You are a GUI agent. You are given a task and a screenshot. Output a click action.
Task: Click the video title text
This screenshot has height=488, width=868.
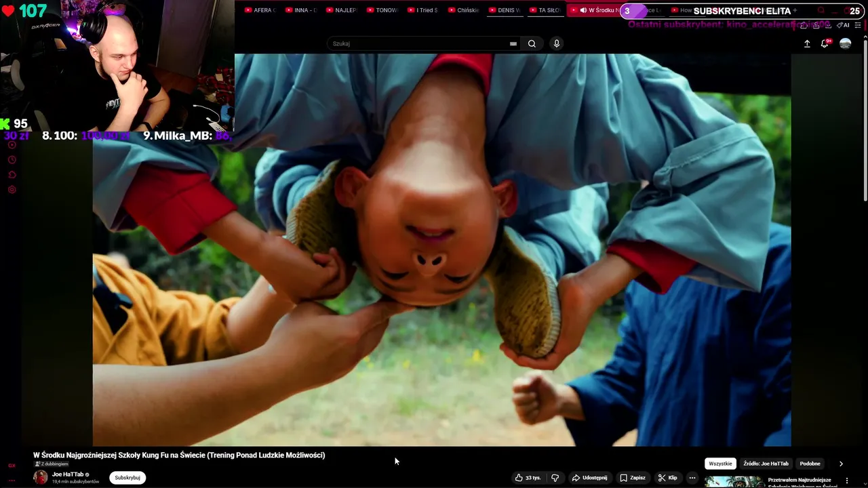coord(179,455)
